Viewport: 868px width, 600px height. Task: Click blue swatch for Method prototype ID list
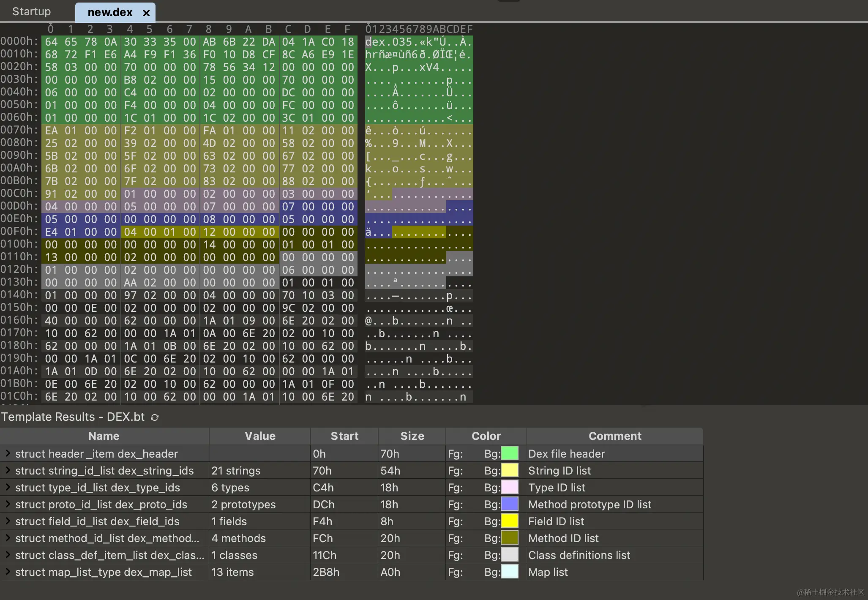[x=510, y=504]
